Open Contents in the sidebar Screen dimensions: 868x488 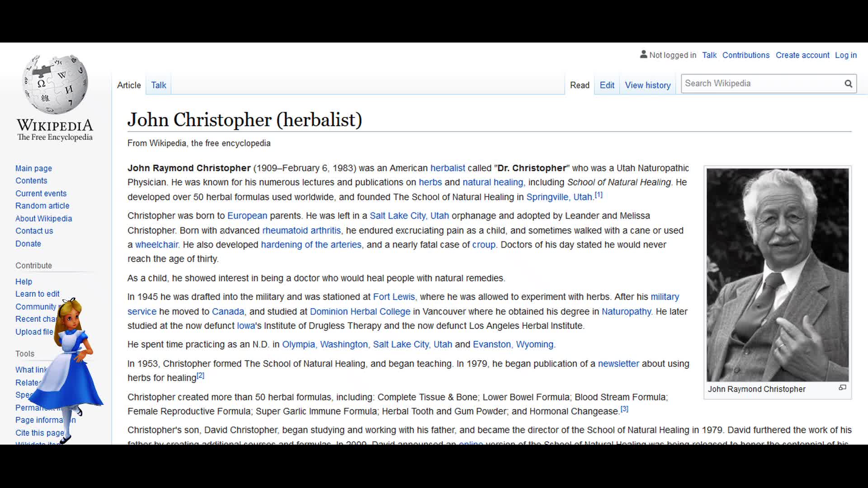[x=31, y=181]
